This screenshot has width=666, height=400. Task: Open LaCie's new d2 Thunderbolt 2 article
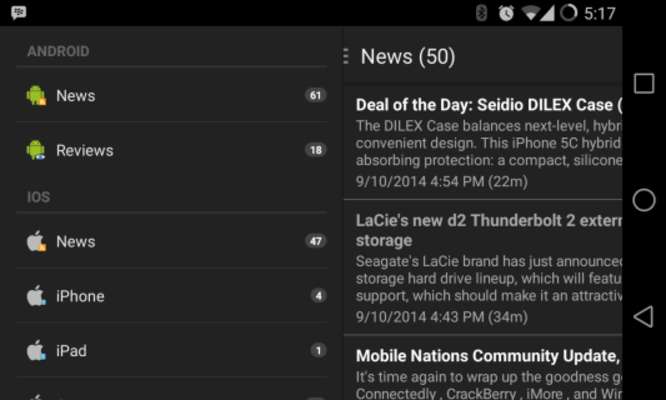pyautogui.click(x=483, y=268)
